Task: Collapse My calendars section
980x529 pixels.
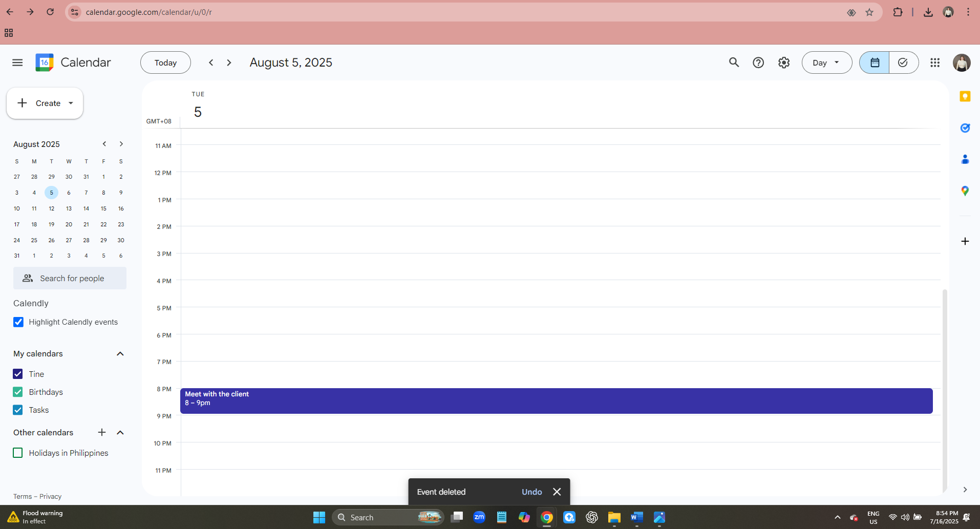Action: [x=120, y=354]
